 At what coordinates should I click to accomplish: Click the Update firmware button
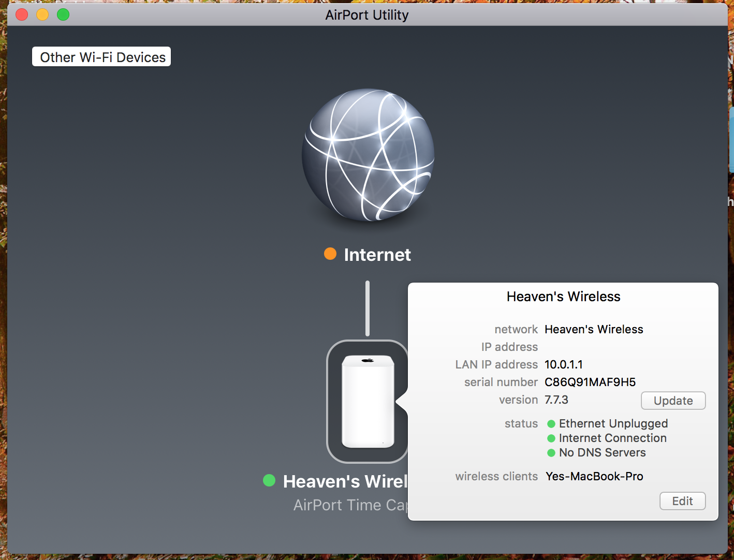[x=673, y=401]
